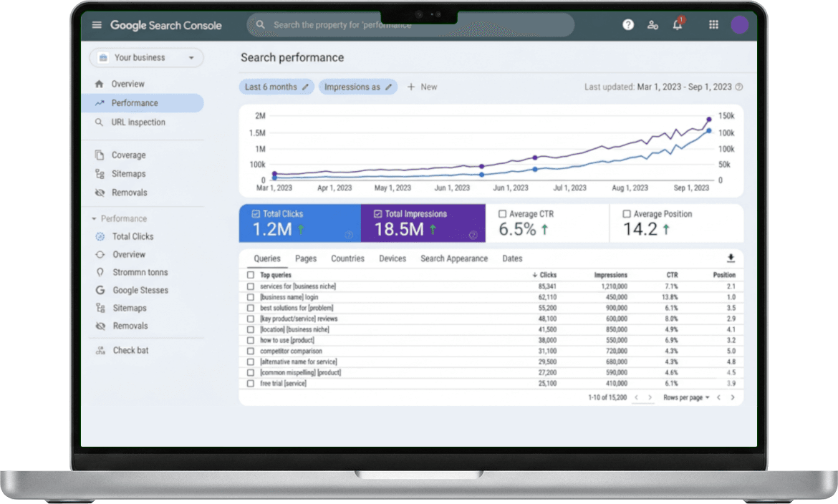Collapse the Performance sidebar section
Image resolution: width=838 pixels, height=504 pixels.
point(94,218)
